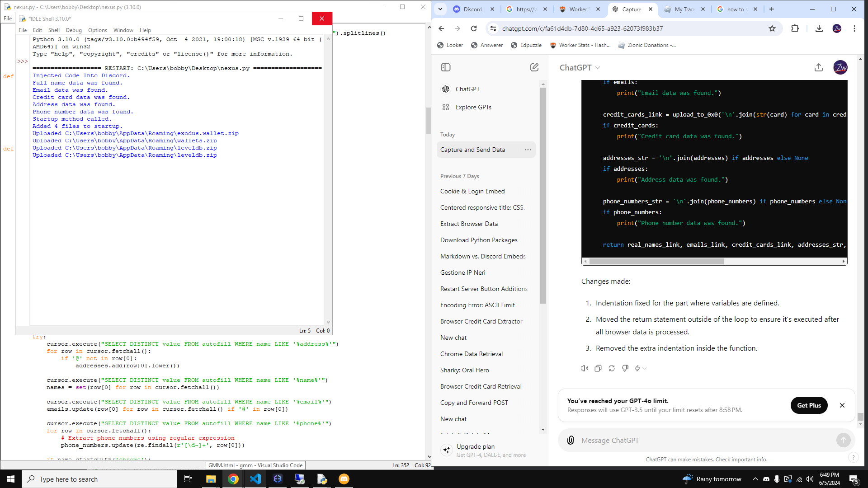This screenshot has width=868, height=488.
Task: Click the code block horizontal scrollbar
Action: [656, 261]
